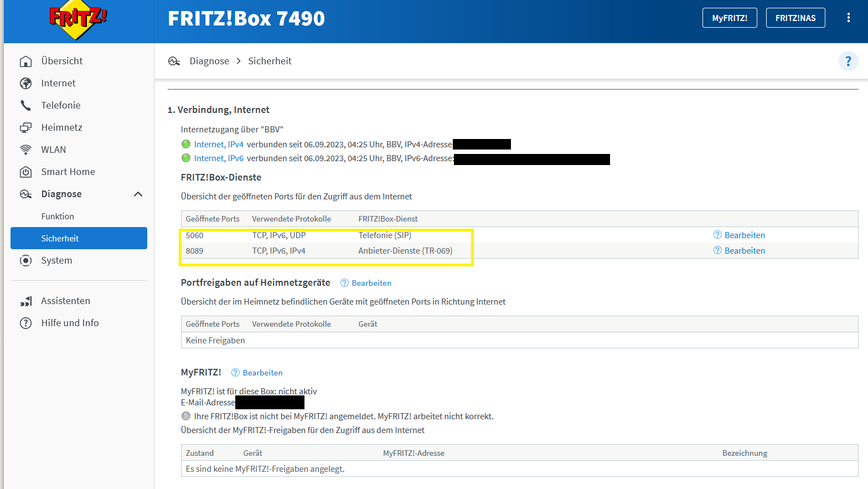This screenshot has width=868, height=489.
Task: Click the 'Keine Freigaben' row
Action: 519,340
